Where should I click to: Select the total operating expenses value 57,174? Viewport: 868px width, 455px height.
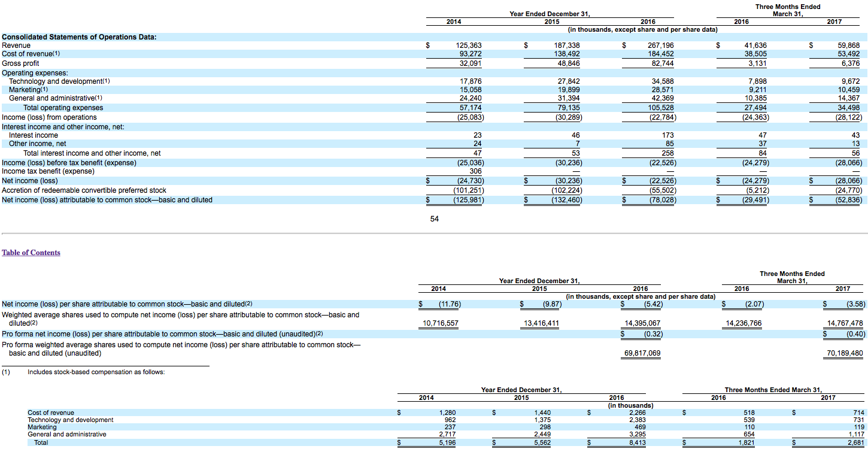click(471, 108)
